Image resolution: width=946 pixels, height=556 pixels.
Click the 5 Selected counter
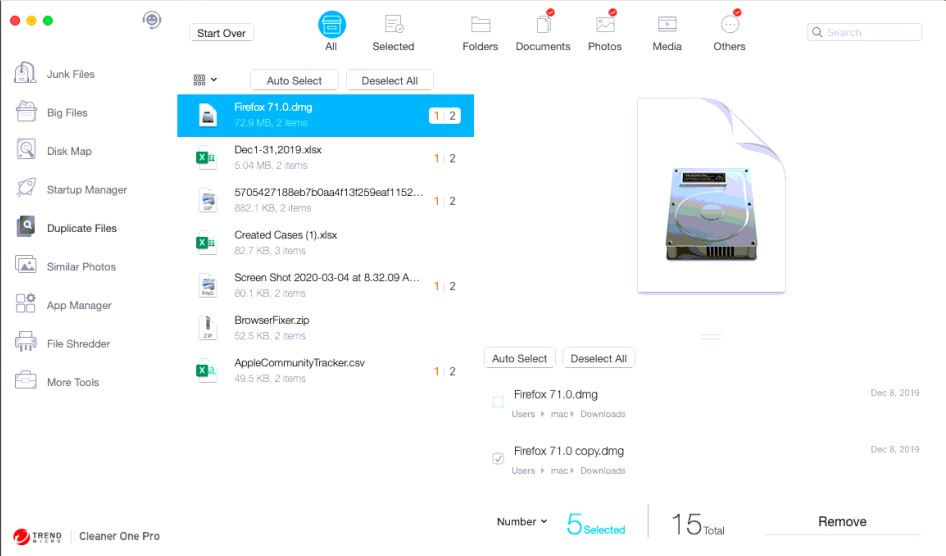click(x=596, y=524)
